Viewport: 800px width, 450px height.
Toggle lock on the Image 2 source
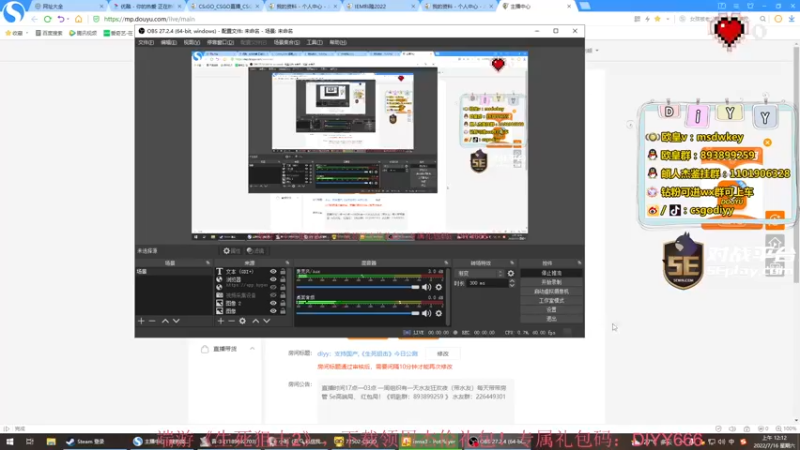[x=283, y=303]
